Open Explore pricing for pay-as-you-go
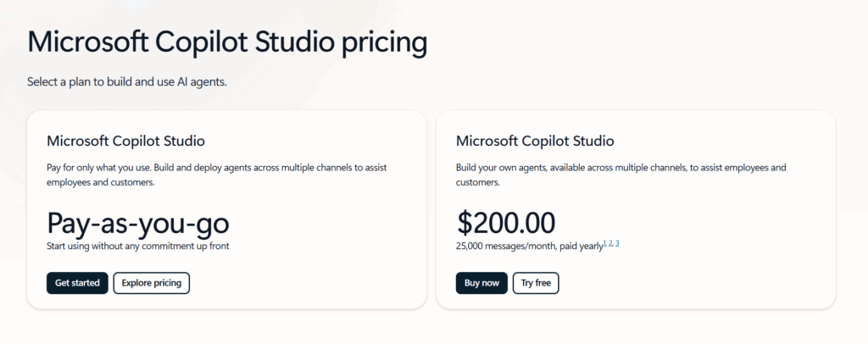 point(152,283)
